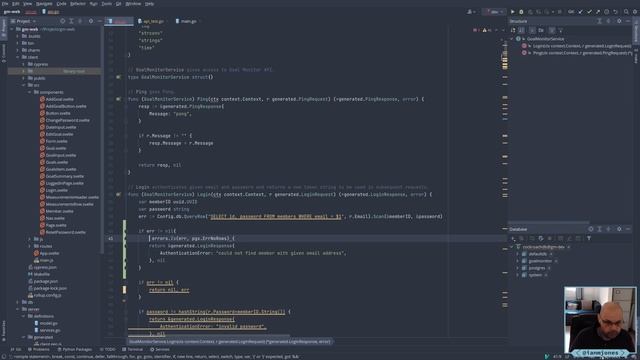Hide the Database panel with minus icon
Image resolution: width=640 pixels, height=360 pixels.
628,229
